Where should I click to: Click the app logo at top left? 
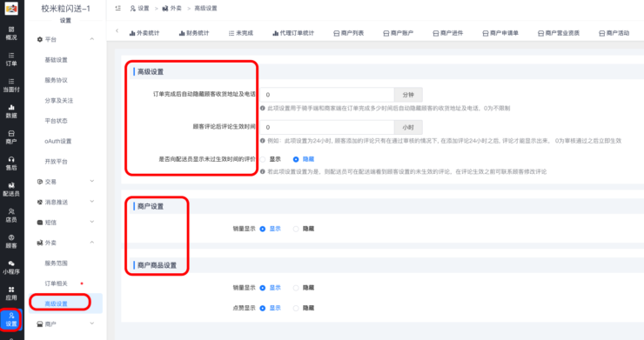(x=11, y=8)
